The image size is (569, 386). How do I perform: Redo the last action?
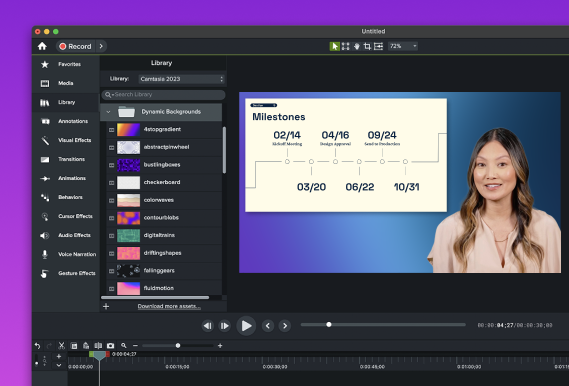click(x=49, y=346)
